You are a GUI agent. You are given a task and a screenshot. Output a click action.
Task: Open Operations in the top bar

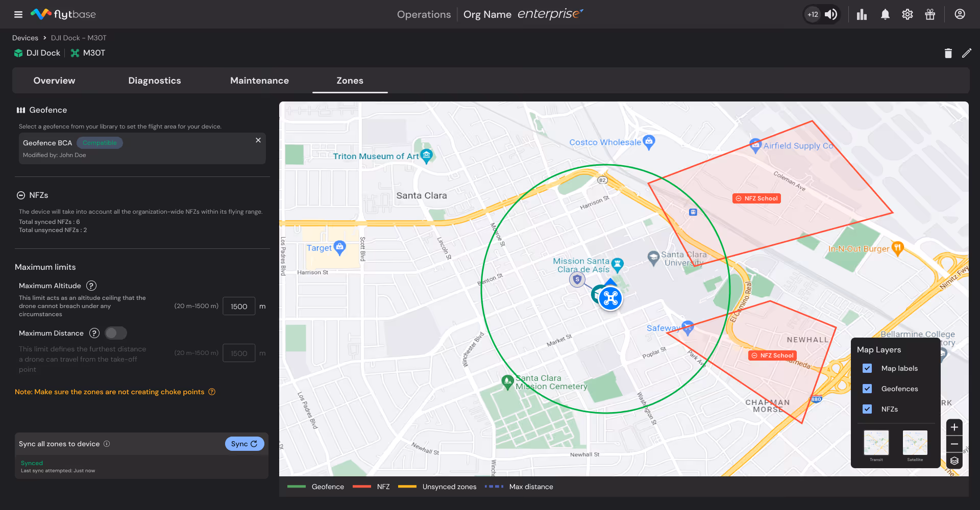pyautogui.click(x=424, y=14)
